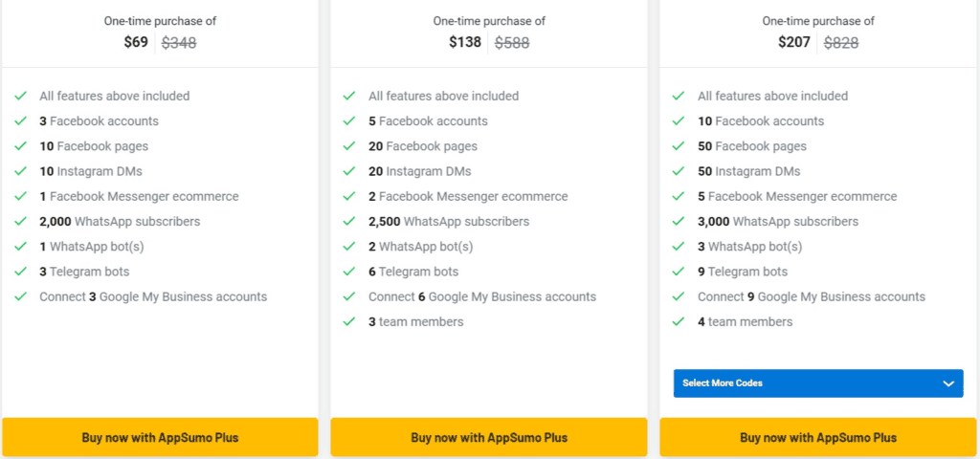Image resolution: width=980 pixels, height=459 pixels.
Task: Buy the $69 plan with AppSumo Plus
Action: tap(160, 438)
